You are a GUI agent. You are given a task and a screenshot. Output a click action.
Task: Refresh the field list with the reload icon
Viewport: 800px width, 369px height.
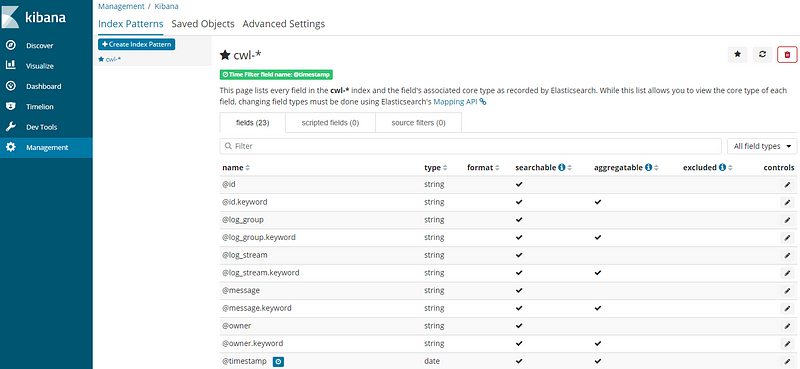tap(762, 54)
